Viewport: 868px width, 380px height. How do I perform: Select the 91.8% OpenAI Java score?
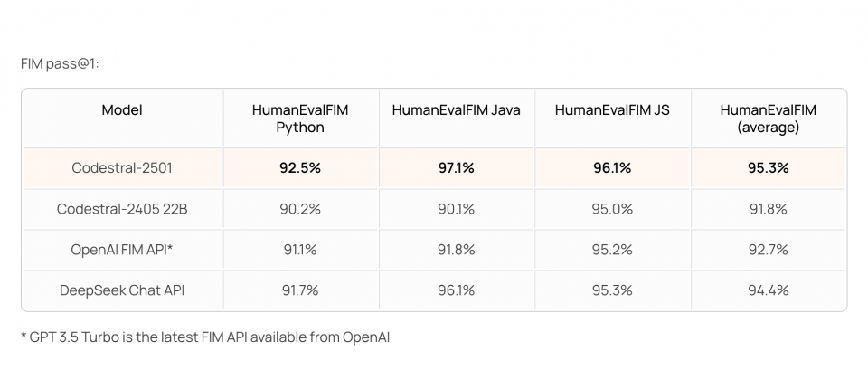(456, 250)
